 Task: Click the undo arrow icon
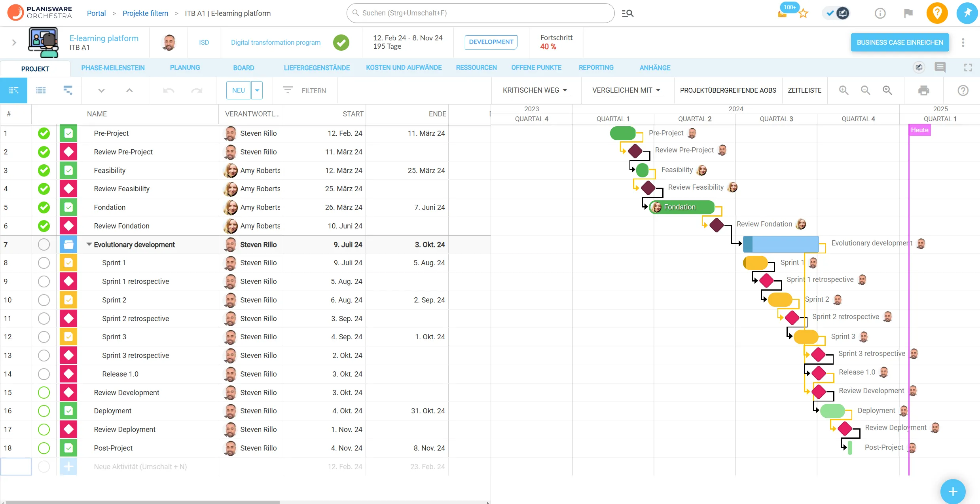pos(169,90)
